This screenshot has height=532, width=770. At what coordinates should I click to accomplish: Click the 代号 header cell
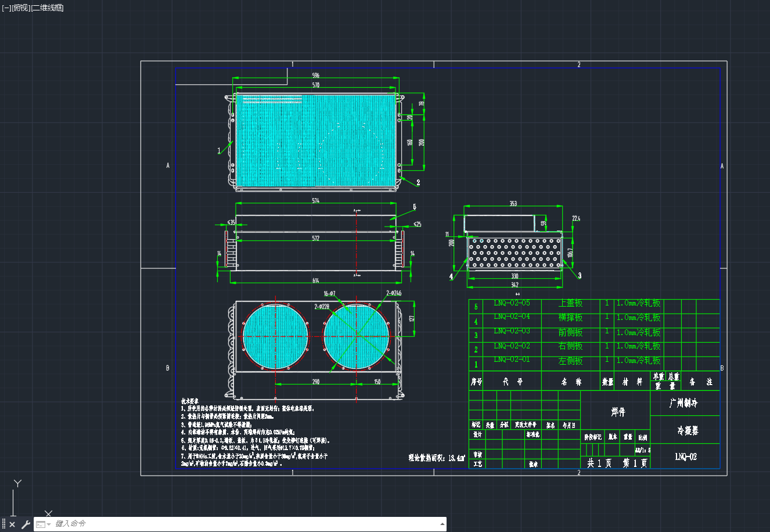pos(512,382)
